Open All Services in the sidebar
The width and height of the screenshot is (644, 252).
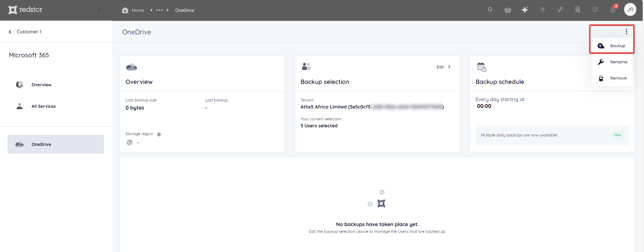click(x=44, y=106)
